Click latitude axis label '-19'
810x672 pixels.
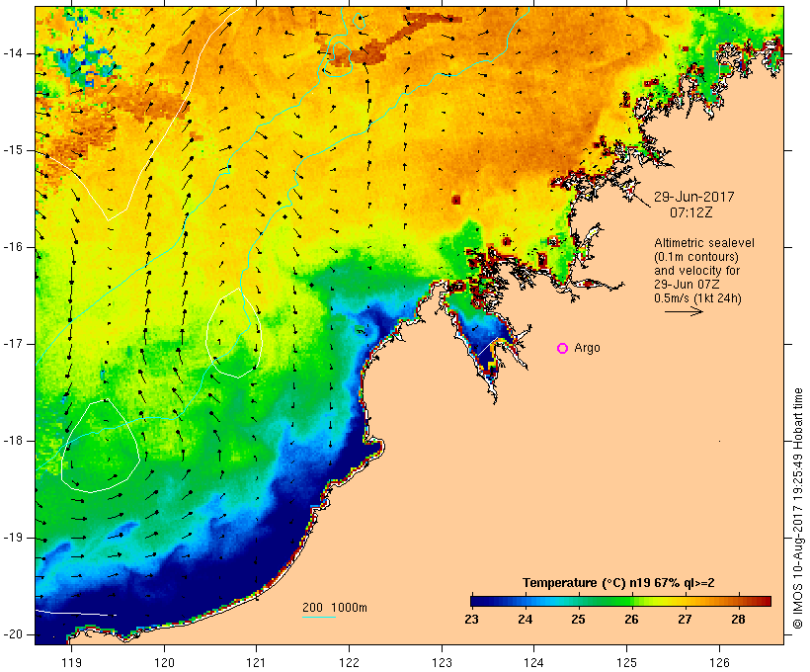(x=12, y=538)
